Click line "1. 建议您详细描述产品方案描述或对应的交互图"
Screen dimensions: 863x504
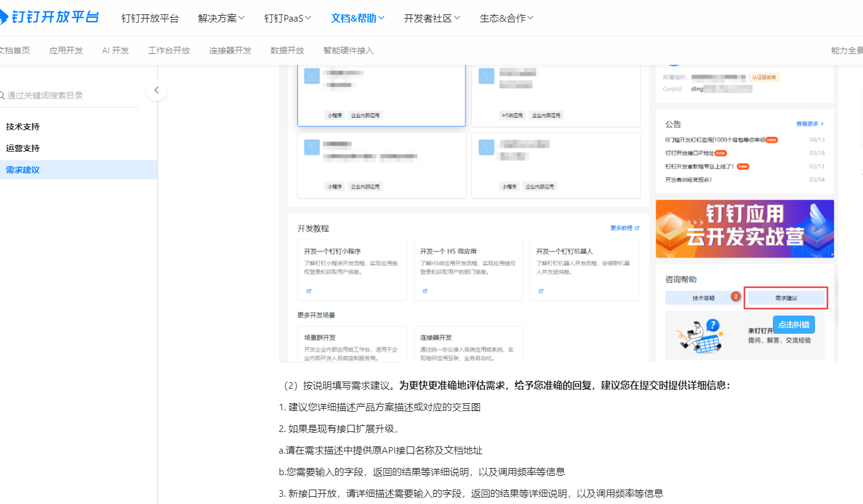click(380, 407)
